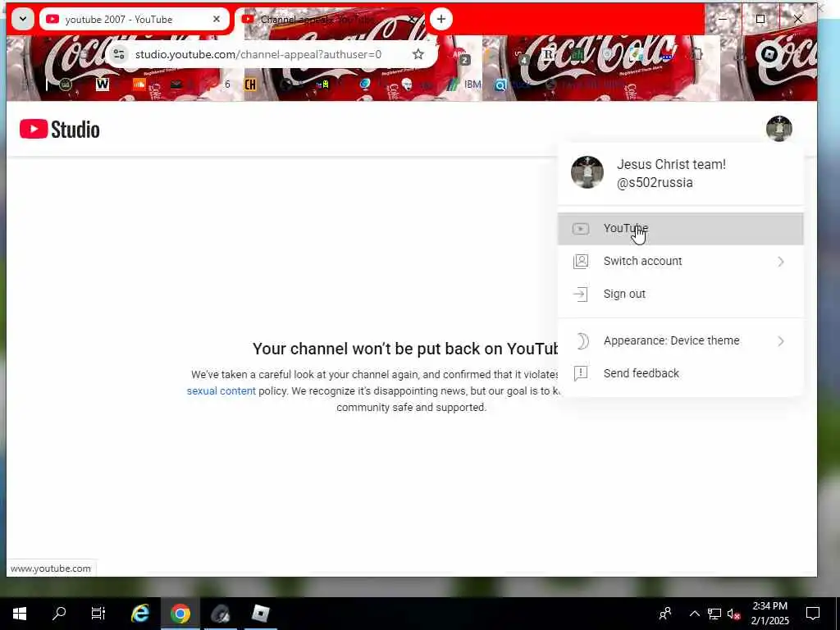Click the muted volume tray icon

733,614
